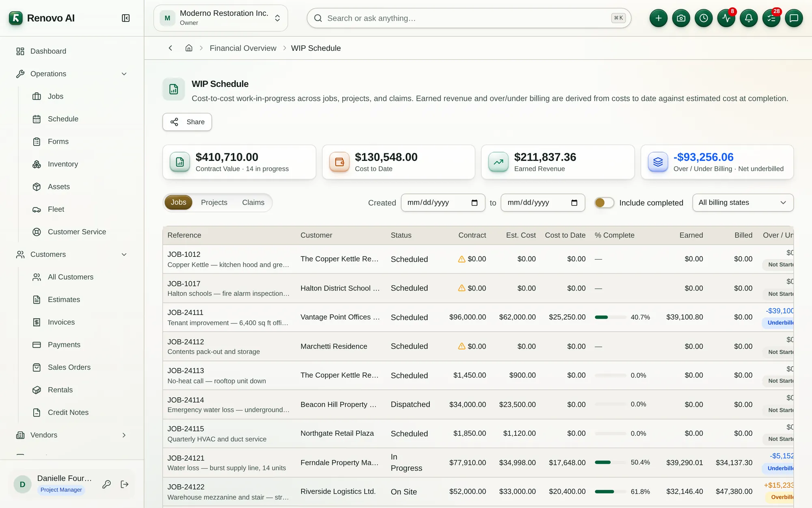Open the task checklist icon with badge 28
This screenshot has width=812, height=508.
771,18
